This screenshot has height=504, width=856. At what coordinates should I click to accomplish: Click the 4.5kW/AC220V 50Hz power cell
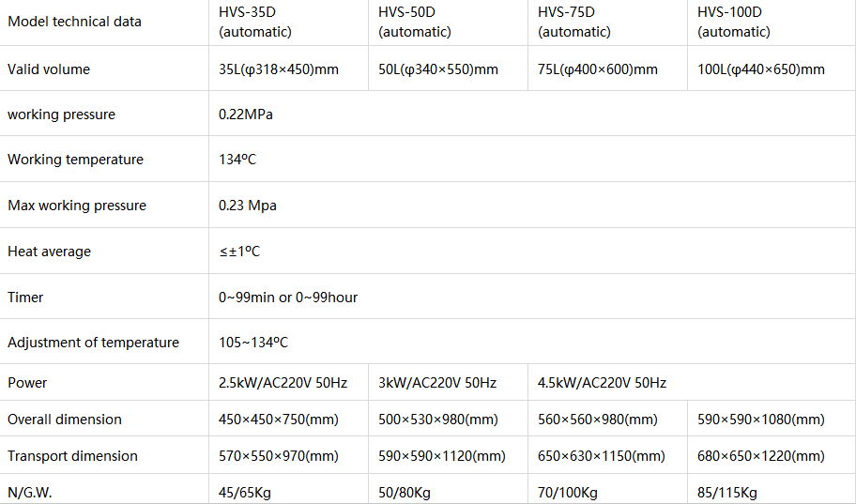(x=602, y=383)
